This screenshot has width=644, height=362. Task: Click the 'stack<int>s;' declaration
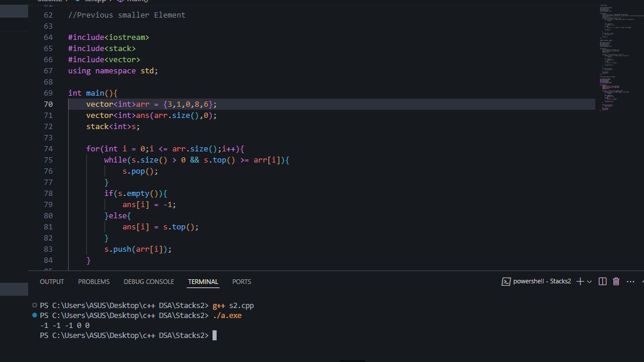(x=113, y=126)
